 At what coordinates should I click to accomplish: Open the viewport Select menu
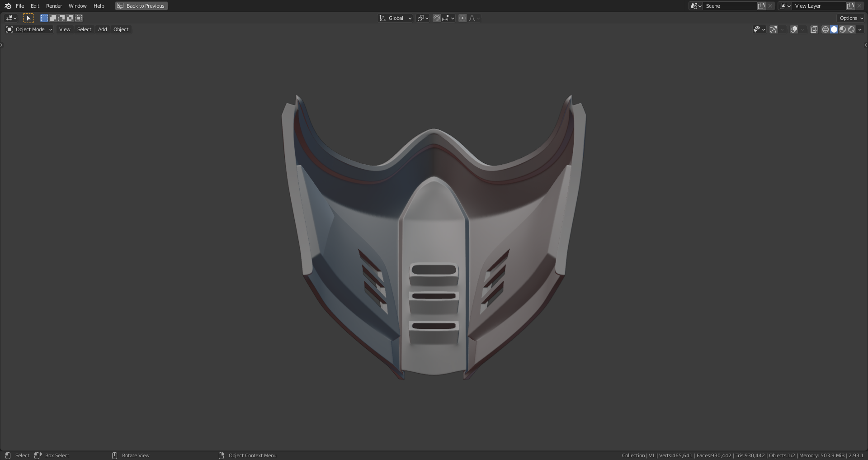coord(84,29)
